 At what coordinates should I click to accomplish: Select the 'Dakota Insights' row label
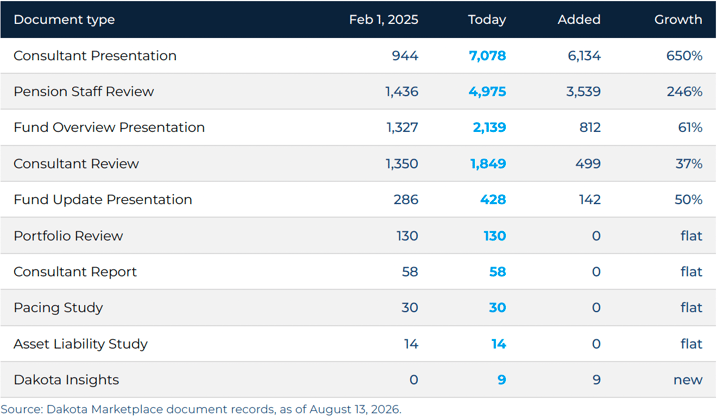point(66,380)
